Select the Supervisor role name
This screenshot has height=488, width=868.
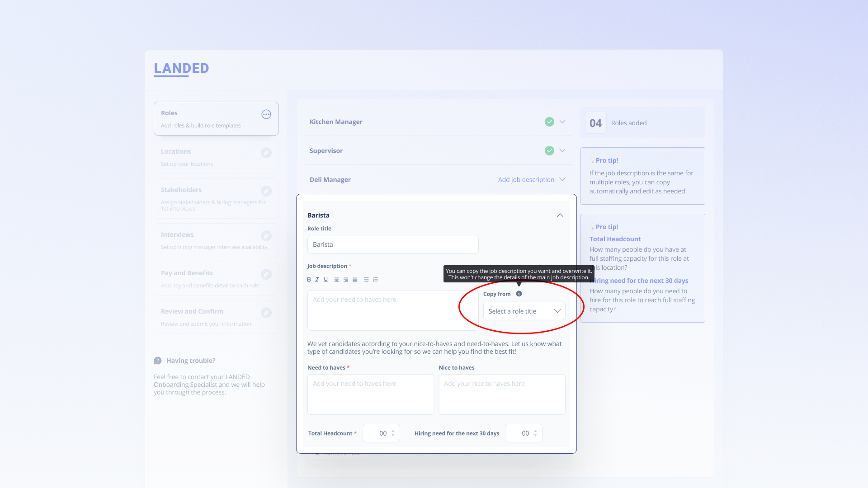coord(326,150)
